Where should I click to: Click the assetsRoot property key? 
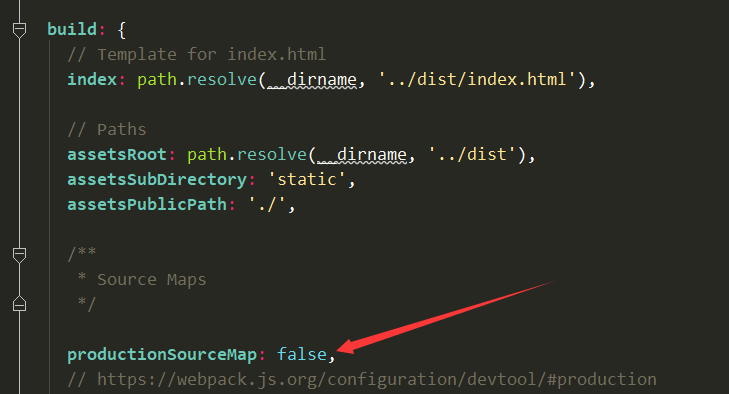[117, 154]
